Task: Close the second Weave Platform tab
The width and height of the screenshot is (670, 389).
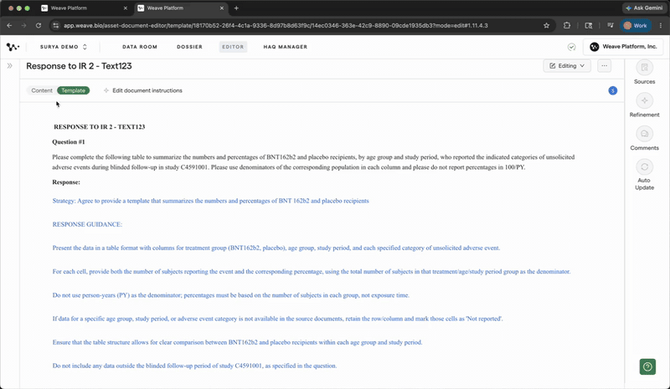Action: pyautogui.click(x=221, y=8)
